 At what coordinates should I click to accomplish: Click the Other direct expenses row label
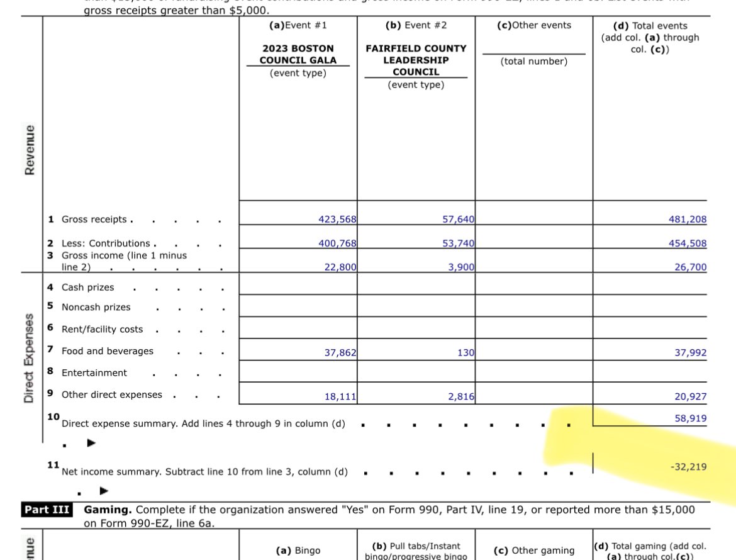click(x=112, y=395)
